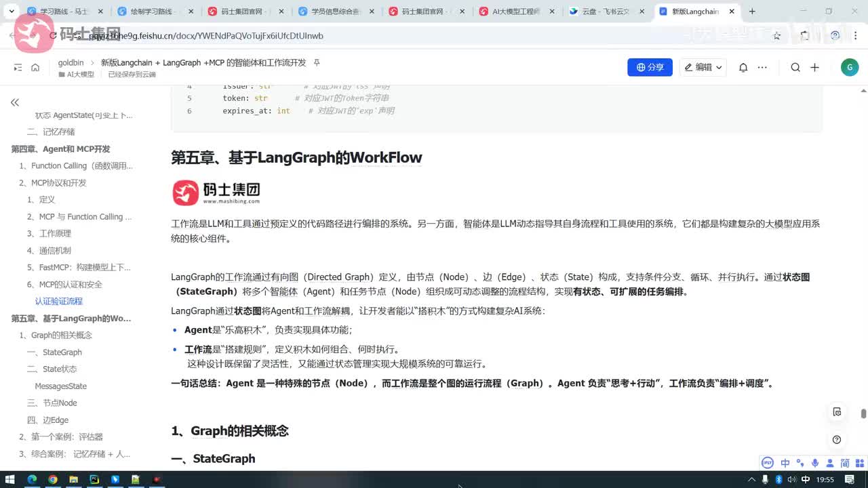Open the AI大模型 folder breadcrumb
This screenshot has height=488, width=868.
(x=76, y=75)
